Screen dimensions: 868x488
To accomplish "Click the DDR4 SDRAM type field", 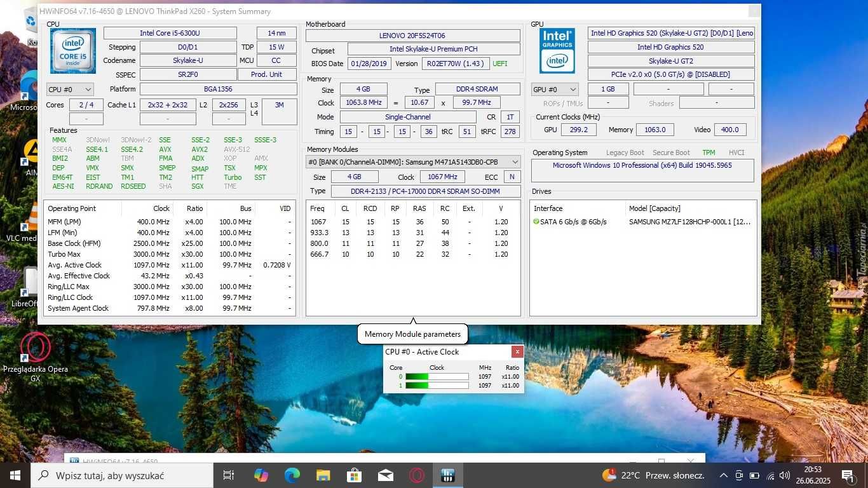I will pyautogui.click(x=477, y=90).
